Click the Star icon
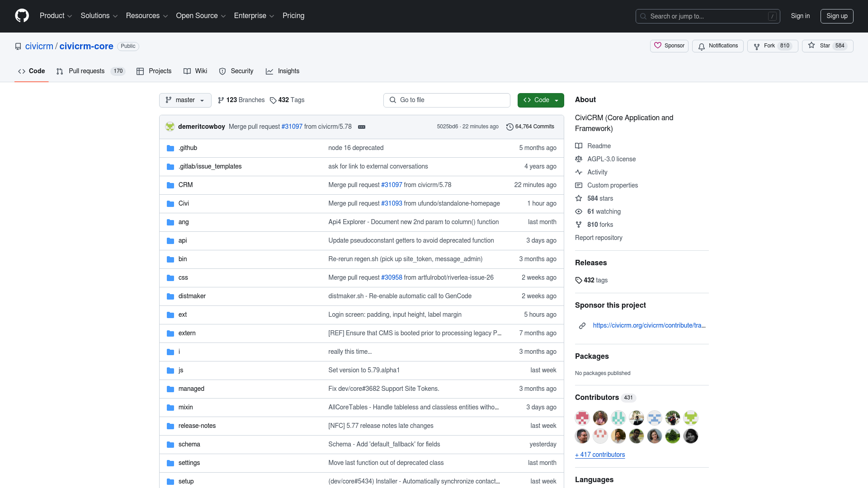This screenshot has height=488, width=868. point(811,46)
